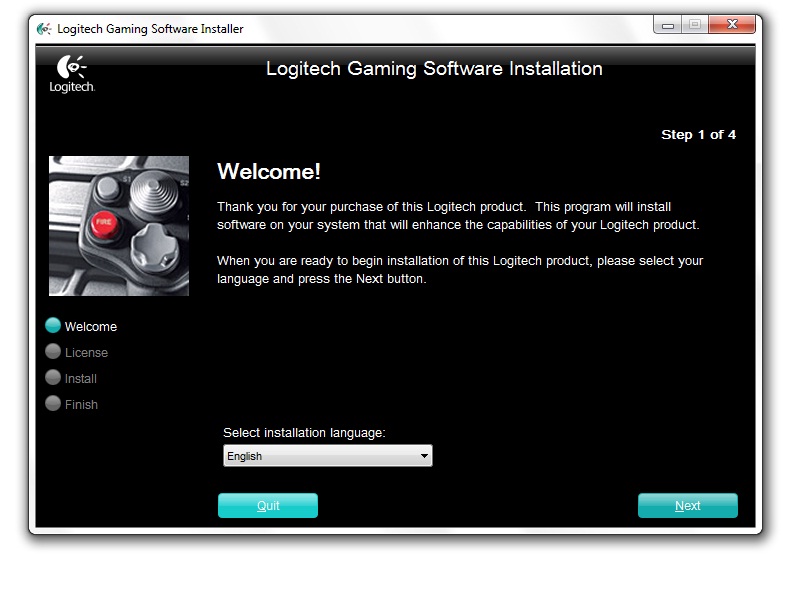Click the Install step label
The image size is (806, 594).
(81, 379)
